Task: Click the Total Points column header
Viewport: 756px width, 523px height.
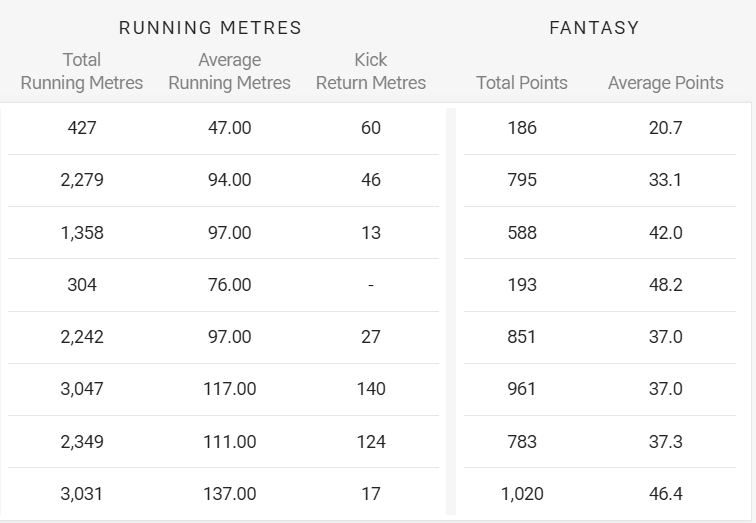Action: click(x=522, y=83)
